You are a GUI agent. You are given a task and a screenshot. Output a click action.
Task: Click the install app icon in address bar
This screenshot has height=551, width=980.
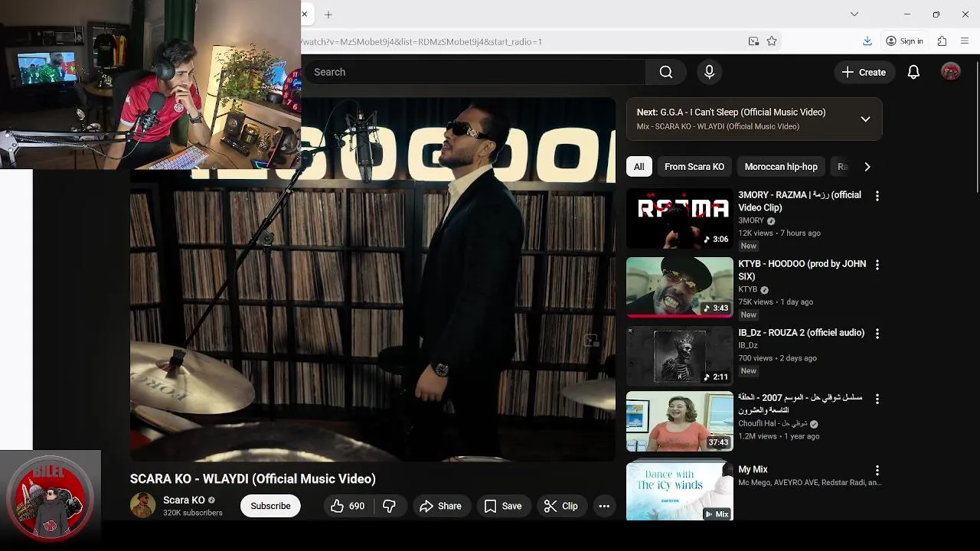(x=753, y=41)
